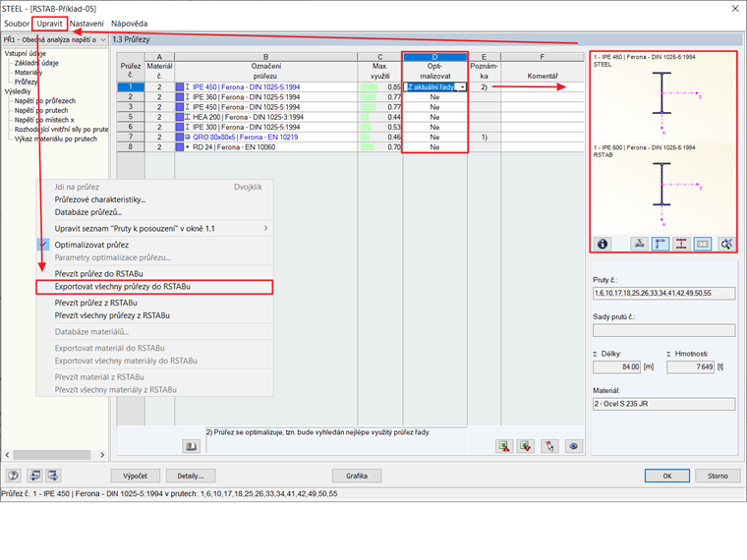Viewport: 747px width, 560px height.
Task: Click the Excel export icon with red mark
Action: click(504, 446)
